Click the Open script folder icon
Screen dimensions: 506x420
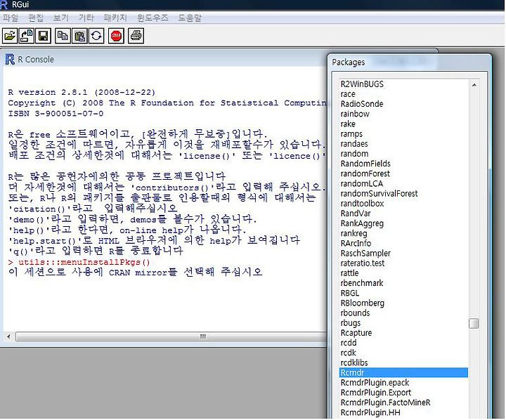(x=10, y=36)
